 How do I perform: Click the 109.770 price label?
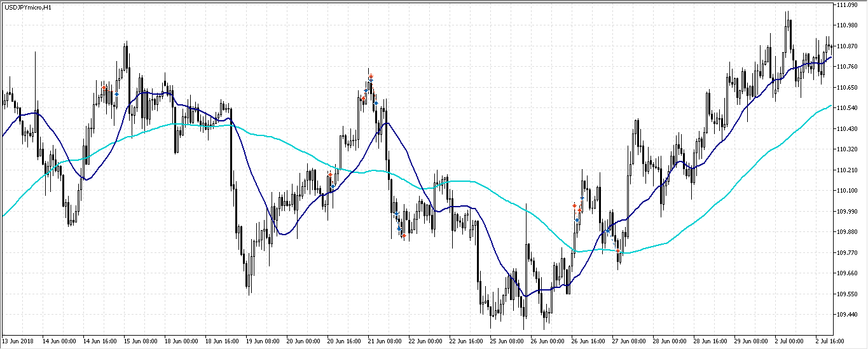[x=848, y=252]
